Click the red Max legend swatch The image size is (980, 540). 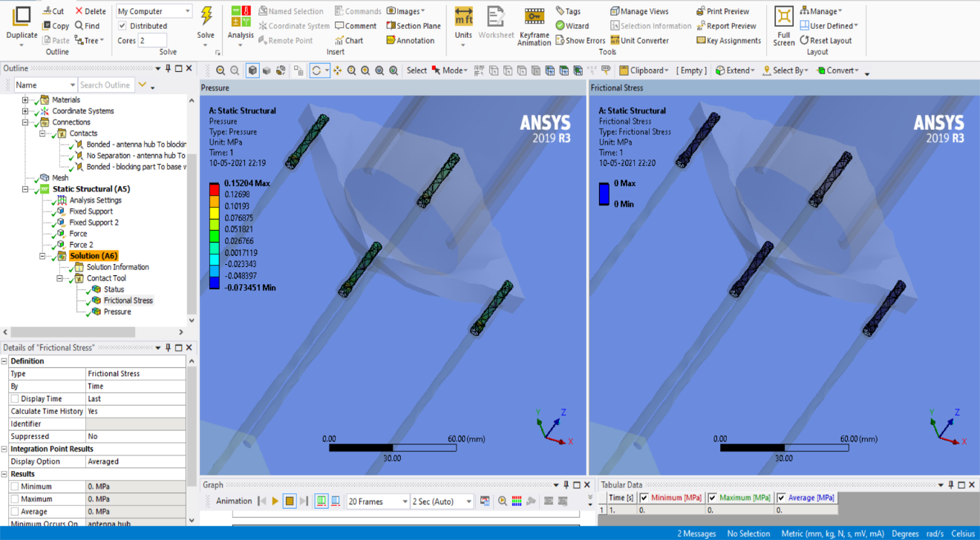tap(214, 188)
